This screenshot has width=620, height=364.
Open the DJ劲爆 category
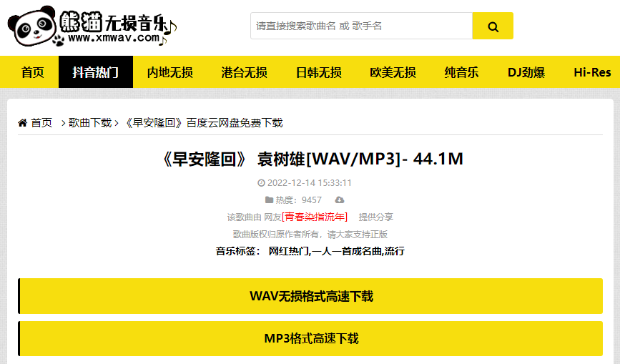526,72
